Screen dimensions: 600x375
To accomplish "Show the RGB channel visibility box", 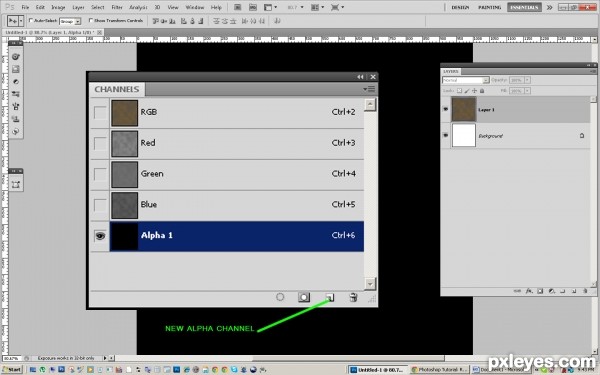I will 100,112.
